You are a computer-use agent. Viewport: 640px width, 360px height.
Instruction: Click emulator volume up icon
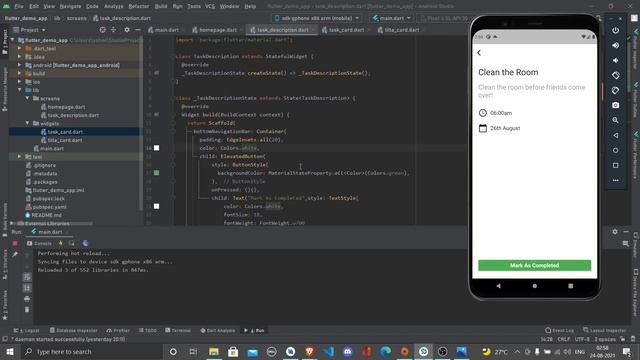(616, 45)
